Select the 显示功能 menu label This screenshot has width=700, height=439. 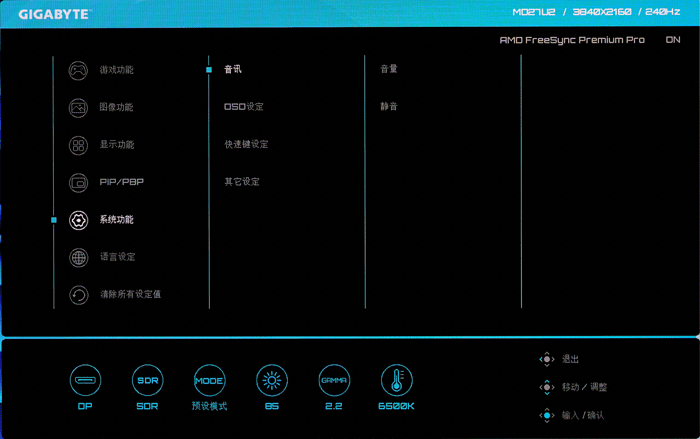117,145
